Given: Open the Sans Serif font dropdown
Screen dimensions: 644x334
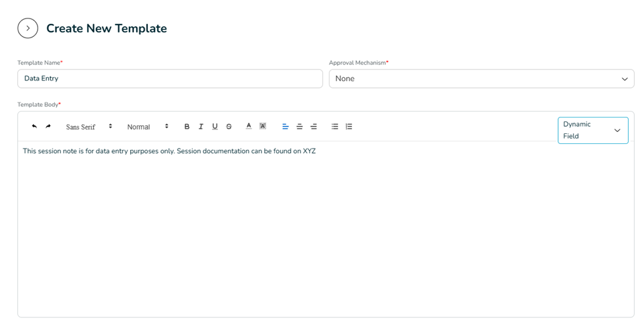Looking at the screenshot, I should pyautogui.click(x=89, y=127).
